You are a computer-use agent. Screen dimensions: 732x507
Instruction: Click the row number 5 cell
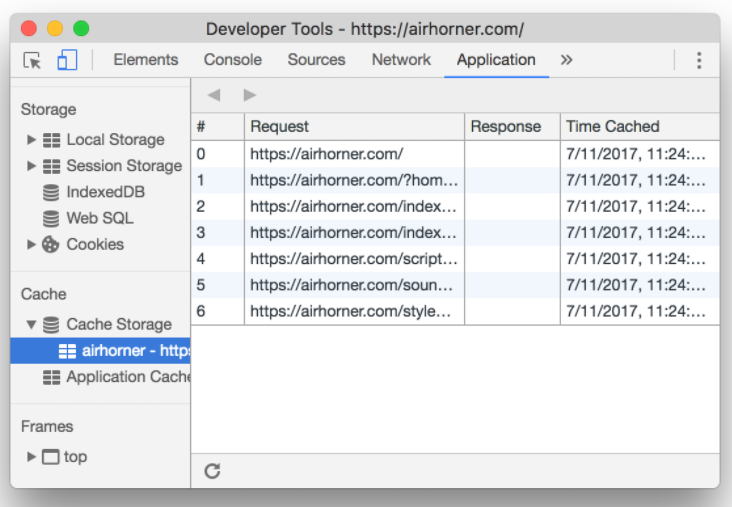(x=218, y=285)
